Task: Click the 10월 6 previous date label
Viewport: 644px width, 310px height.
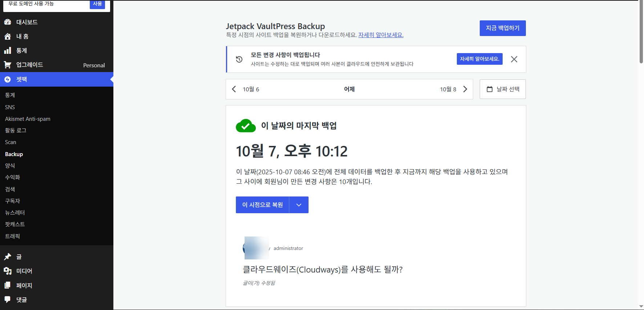Action: tap(251, 89)
